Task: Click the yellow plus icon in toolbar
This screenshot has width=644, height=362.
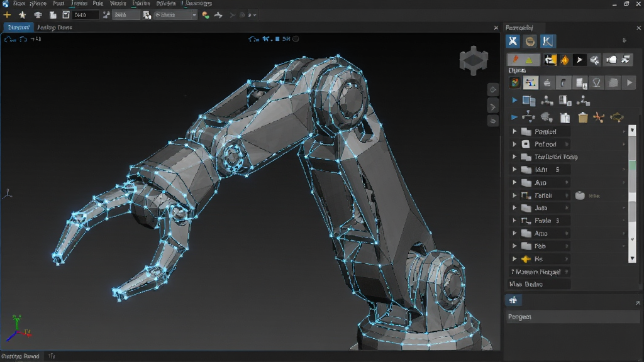Action: pos(7,15)
